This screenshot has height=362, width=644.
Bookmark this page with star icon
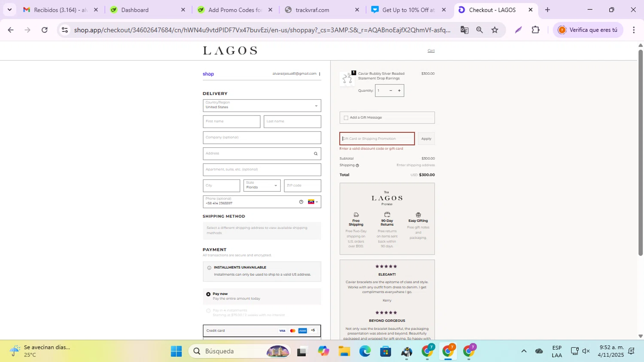495,30
